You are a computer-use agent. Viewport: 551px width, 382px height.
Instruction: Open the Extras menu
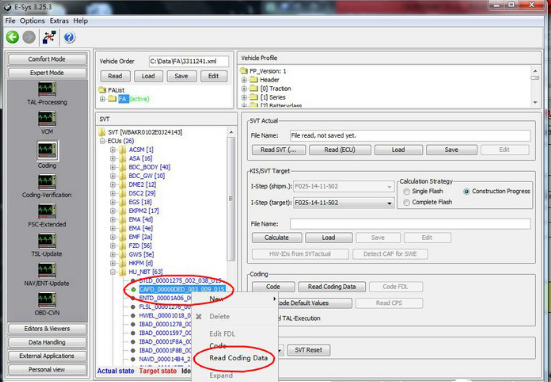tap(59, 21)
